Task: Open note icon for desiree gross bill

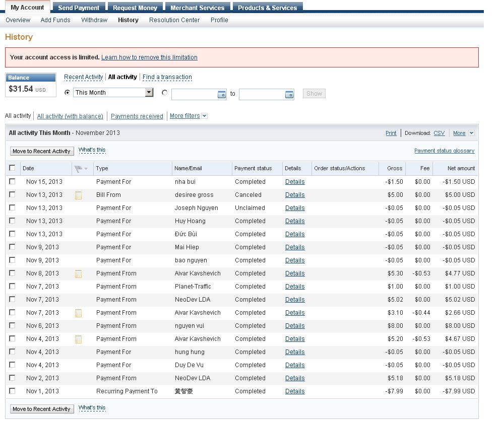Action: tap(78, 195)
